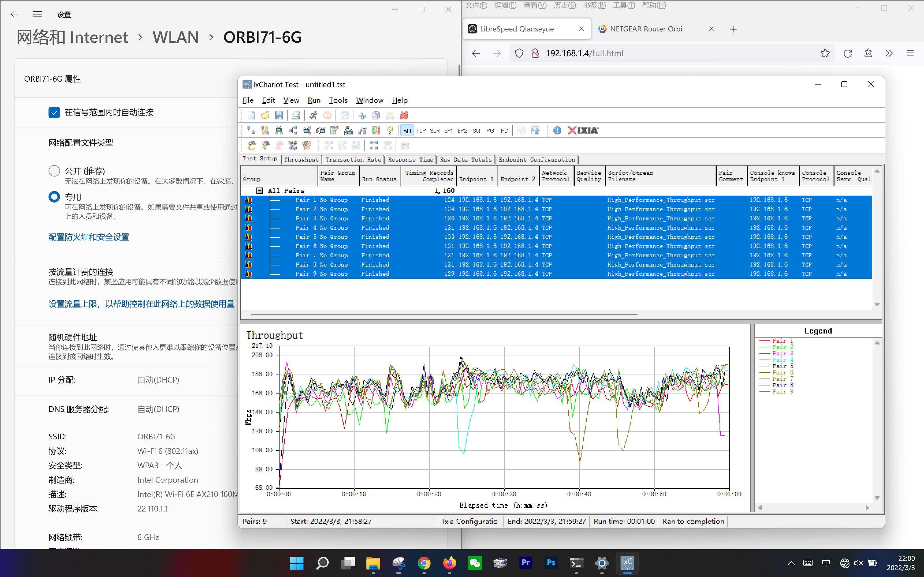Save the current IxChariot test file
Screen dimensions: 924x577
point(279,115)
